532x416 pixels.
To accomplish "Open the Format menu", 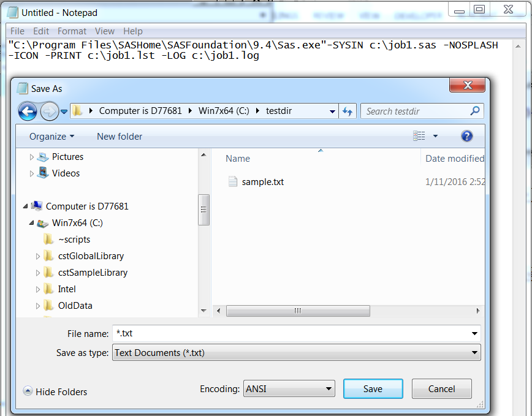I will [x=72, y=31].
